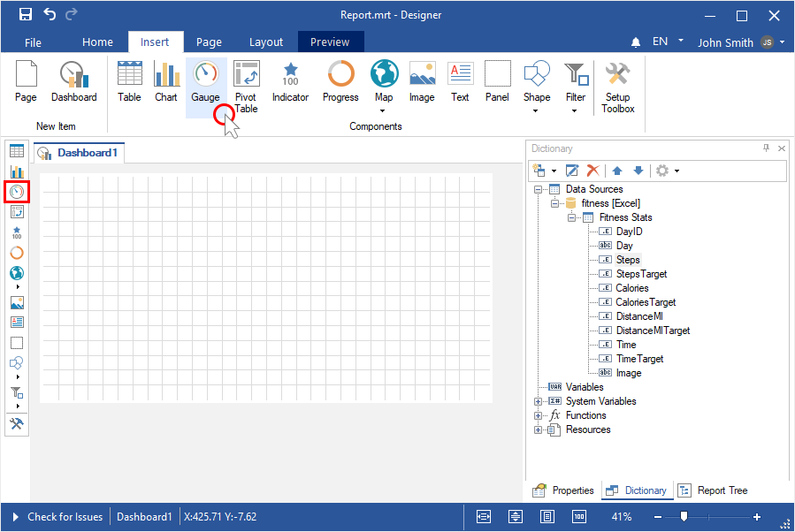Collapse the Fitness Stats tree node

pyautogui.click(x=572, y=217)
